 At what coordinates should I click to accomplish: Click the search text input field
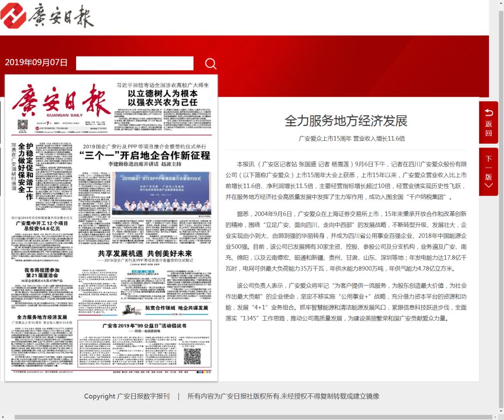[134, 63]
